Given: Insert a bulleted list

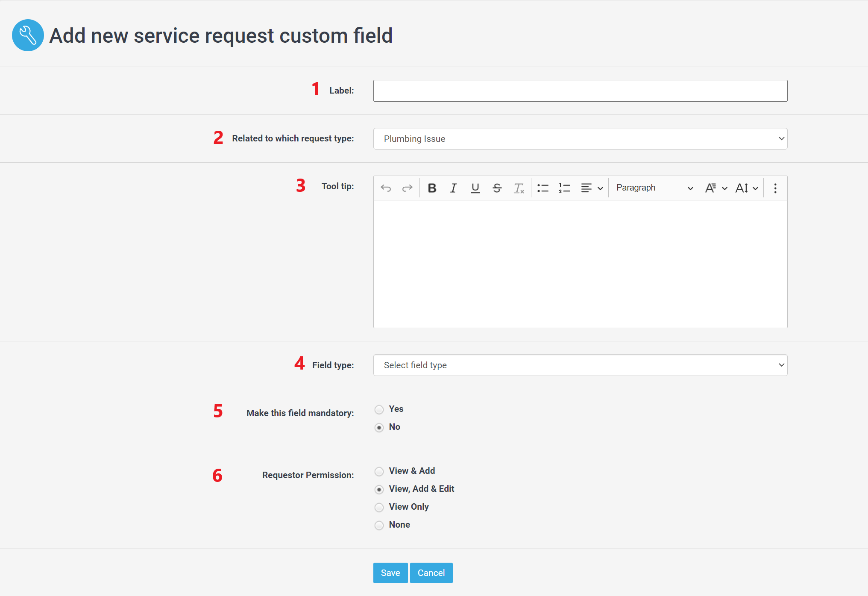Looking at the screenshot, I should pos(543,188).
